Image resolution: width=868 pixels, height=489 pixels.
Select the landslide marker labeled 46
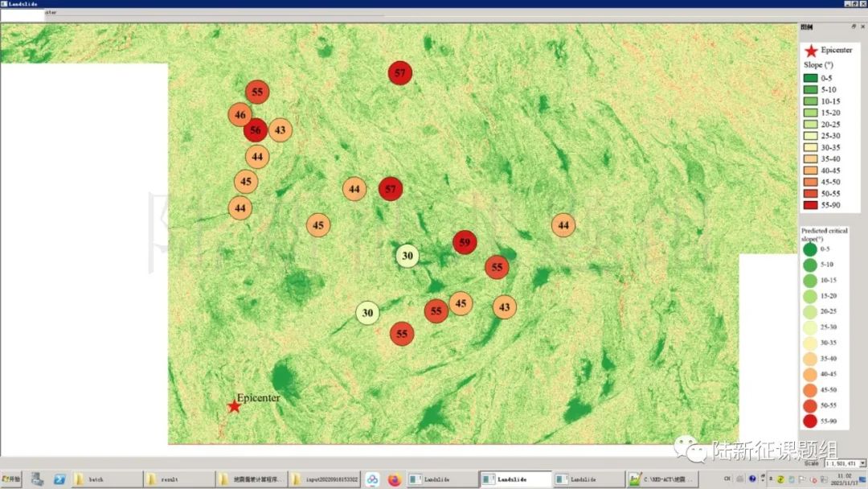240,115
